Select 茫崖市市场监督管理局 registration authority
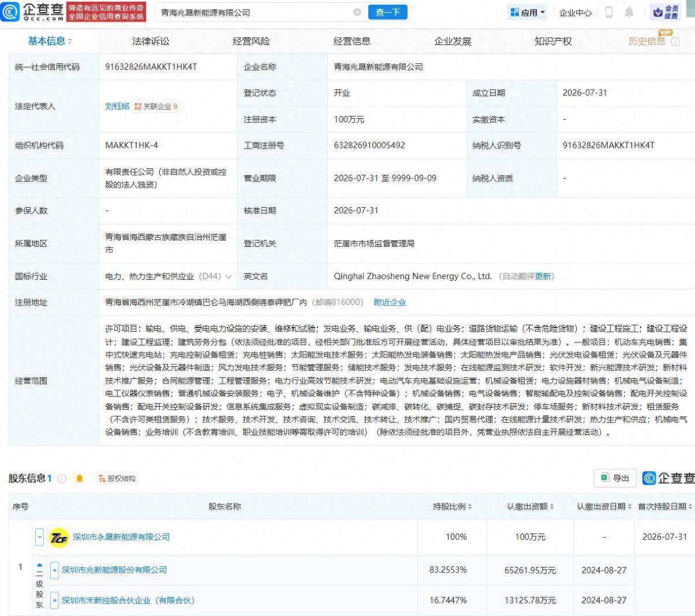Viewport: 695px width, 616px height. [x=374, y=243]
